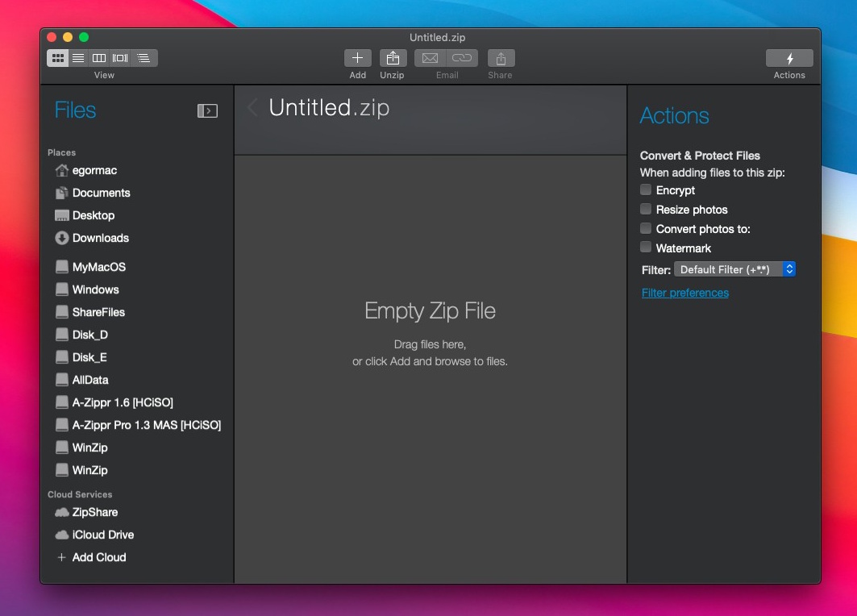This screenshot has width=857, height=616.
Task: Enable the Encrypt checkbox
Action: coord(646,189)
